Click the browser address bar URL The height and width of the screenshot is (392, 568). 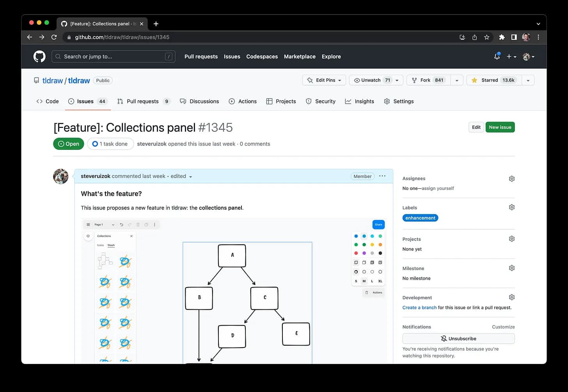click(x=122, y=37)
